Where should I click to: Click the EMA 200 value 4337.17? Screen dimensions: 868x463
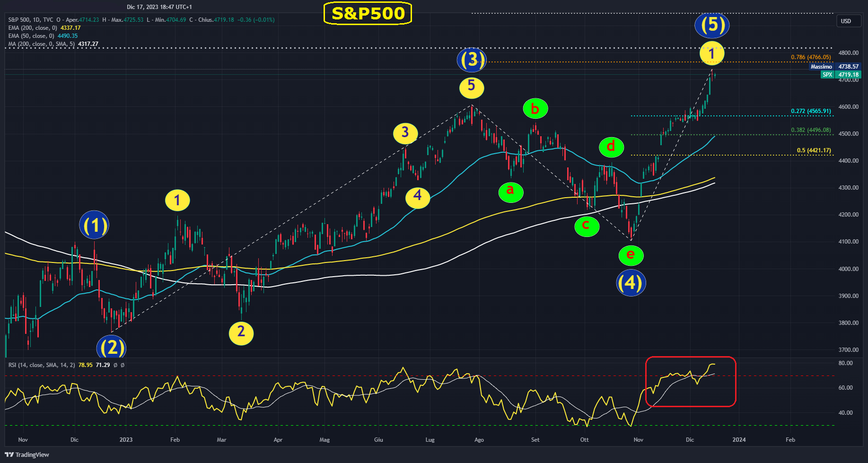[x=70, y=28]
